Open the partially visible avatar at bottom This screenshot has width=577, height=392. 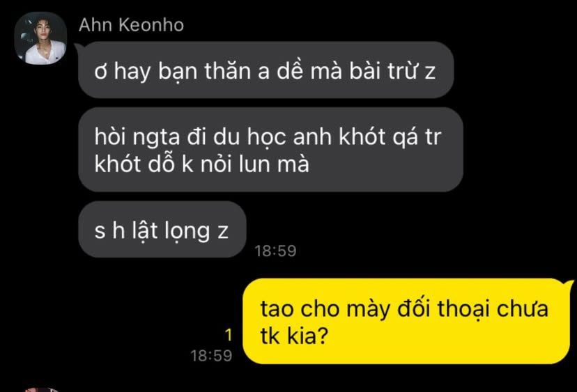[40, 389]
